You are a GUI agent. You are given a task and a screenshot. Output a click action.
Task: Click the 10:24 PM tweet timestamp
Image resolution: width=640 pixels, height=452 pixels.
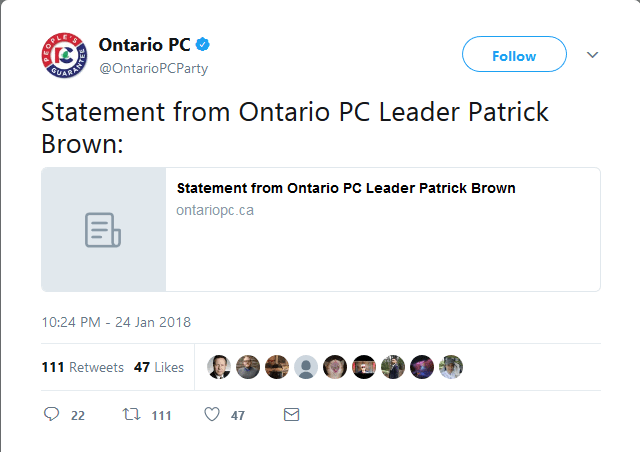tap(116, 322)
